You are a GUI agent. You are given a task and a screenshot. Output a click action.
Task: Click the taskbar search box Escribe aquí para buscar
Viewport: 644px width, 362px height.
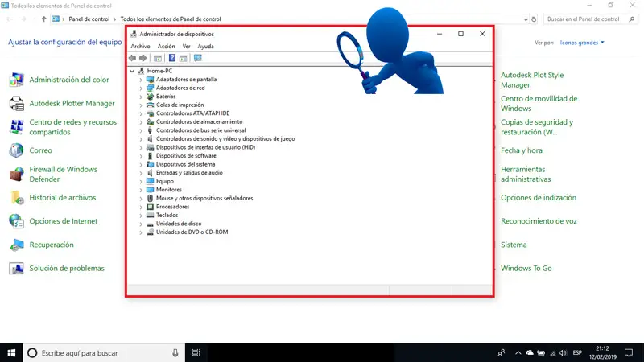(x=104, y=353)
